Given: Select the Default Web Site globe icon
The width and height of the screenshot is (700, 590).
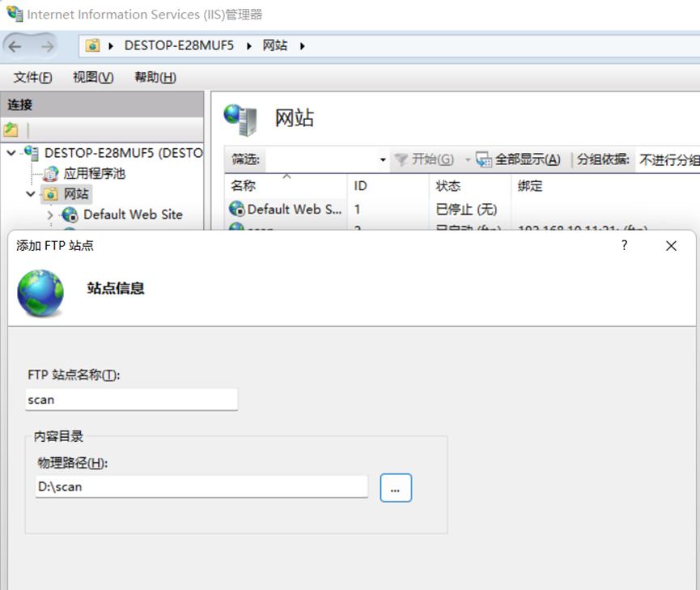Looking at the screenshot, I should 70,214.
